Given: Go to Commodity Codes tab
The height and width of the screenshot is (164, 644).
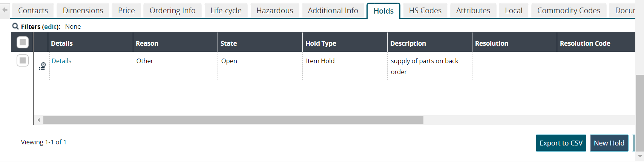Looking at the screenshot, I should pyautogui.click(x=568, y=11).
